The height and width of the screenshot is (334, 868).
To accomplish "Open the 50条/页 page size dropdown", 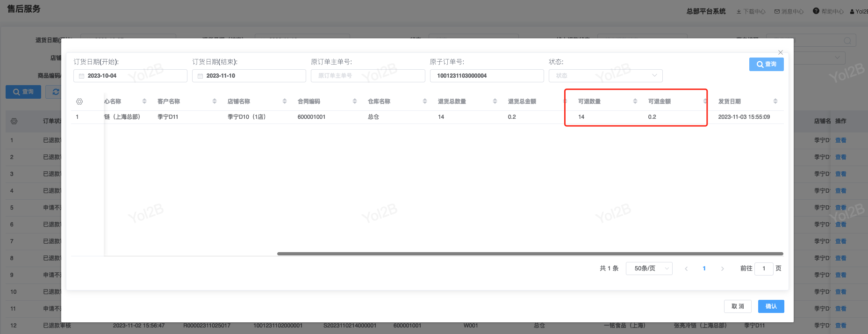I will point(649,269).
